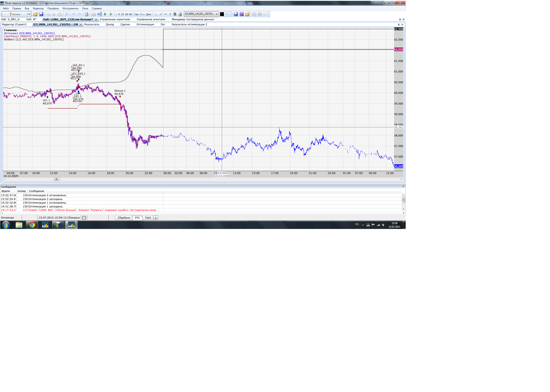The image size is (550, 392).
Task: Select the diagonal line drawing tool
Action: [x=161, y=14]
